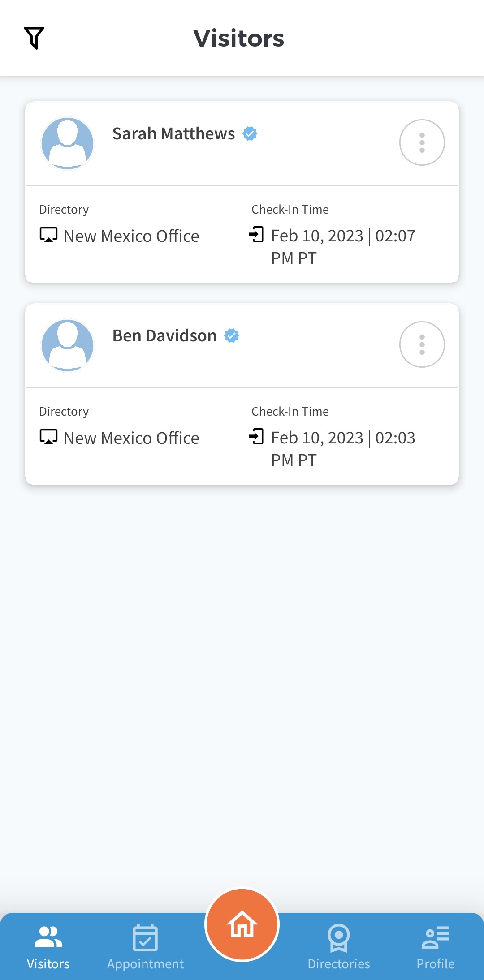The width and height of the screenshot is (484, 980).
Task: Go to the Profile tab
Action: tap(436, 947)
